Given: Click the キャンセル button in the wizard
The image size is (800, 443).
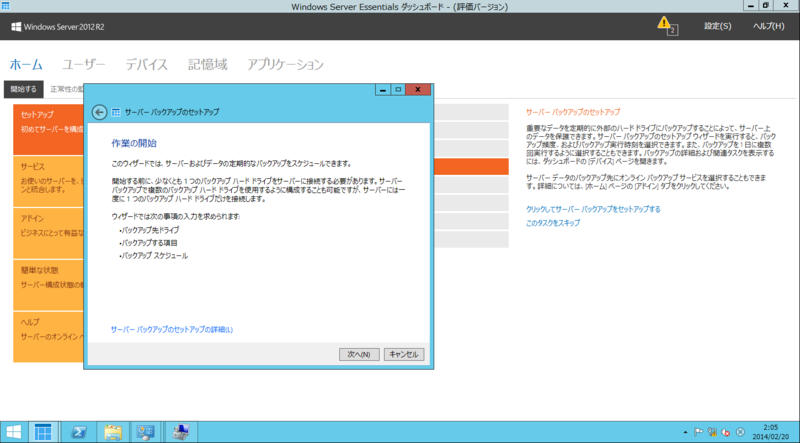Looking at the screenshot, I should [404, 354].
